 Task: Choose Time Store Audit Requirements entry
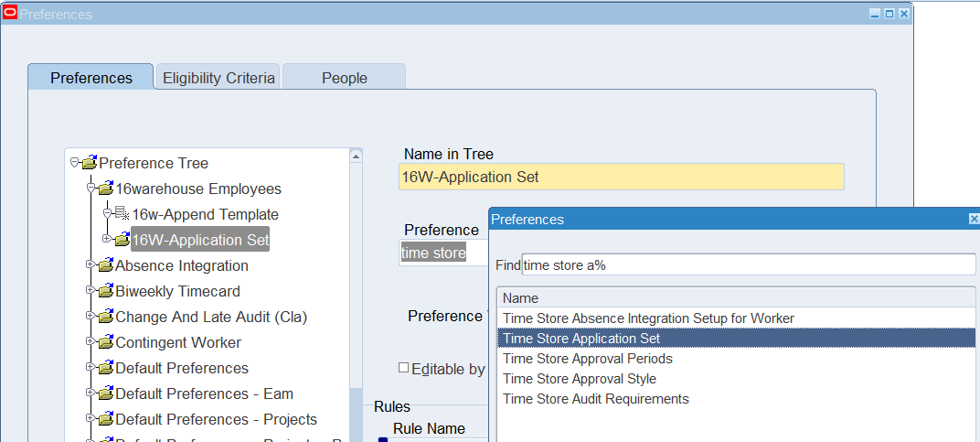coord(595,399)
